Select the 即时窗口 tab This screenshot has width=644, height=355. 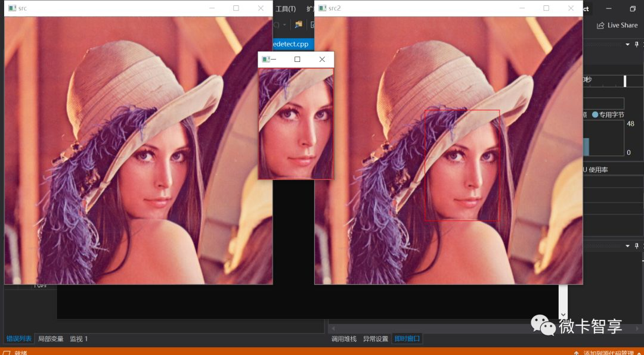407,338
